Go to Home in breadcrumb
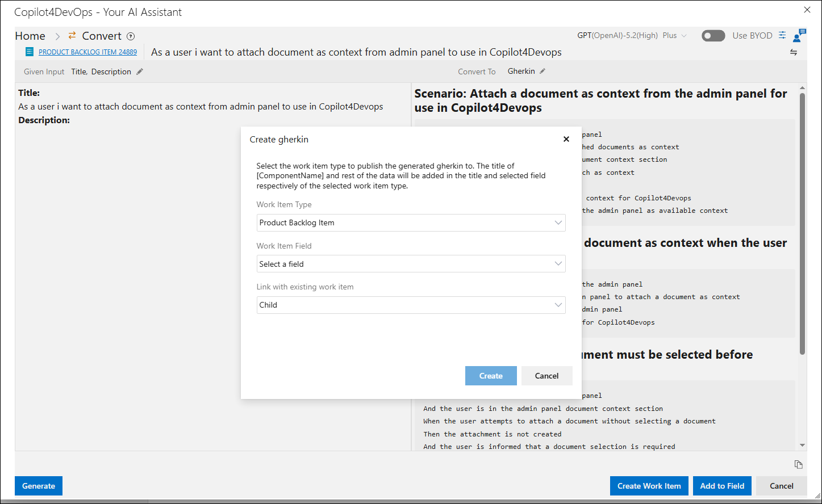 [30, 36]
